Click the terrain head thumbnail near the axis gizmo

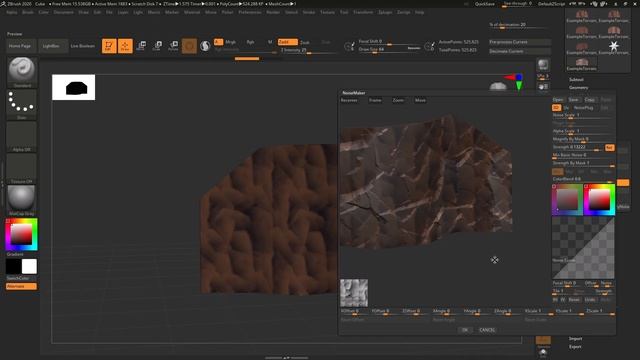pos(498,87)
